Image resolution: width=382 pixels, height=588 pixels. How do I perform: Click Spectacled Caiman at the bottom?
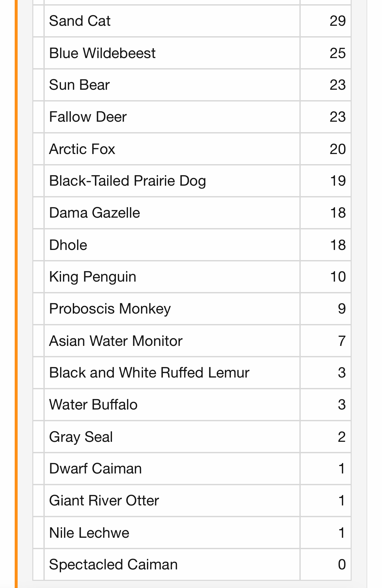tap(113, 565)
